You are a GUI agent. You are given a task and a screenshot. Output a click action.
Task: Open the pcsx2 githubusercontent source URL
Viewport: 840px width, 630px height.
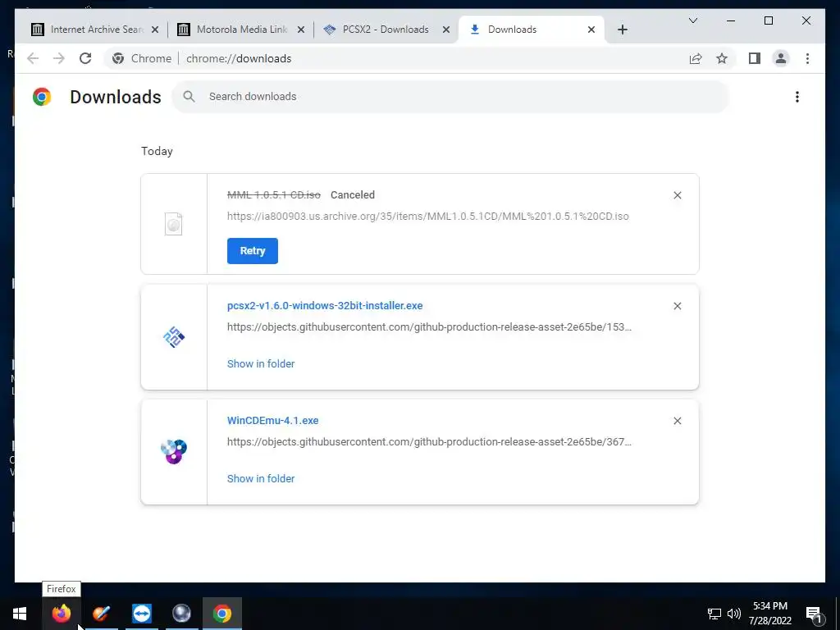click(429, 326)
